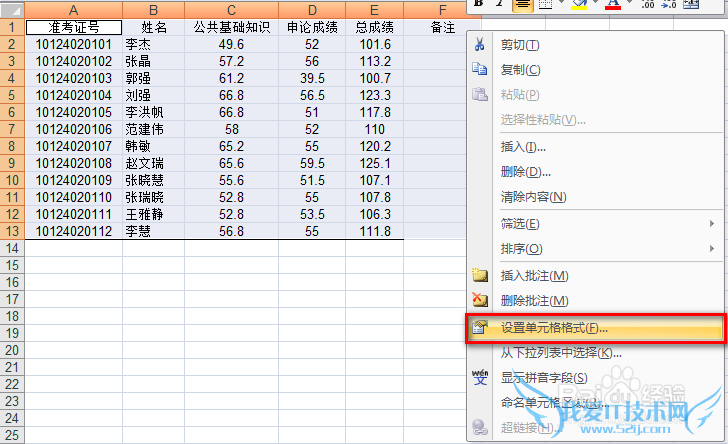Click the name cell 范建伟
This screenshot has width=728, height=444.
pos(154,129)
